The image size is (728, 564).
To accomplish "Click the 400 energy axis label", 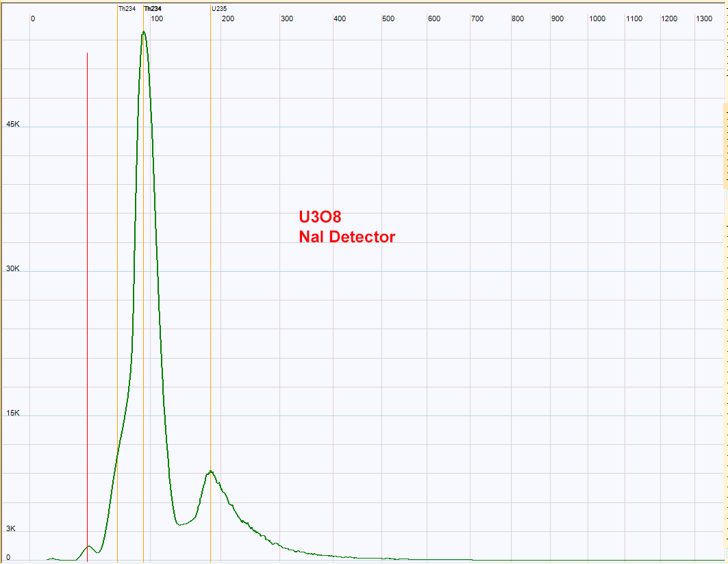I will (x=340, y=18).
